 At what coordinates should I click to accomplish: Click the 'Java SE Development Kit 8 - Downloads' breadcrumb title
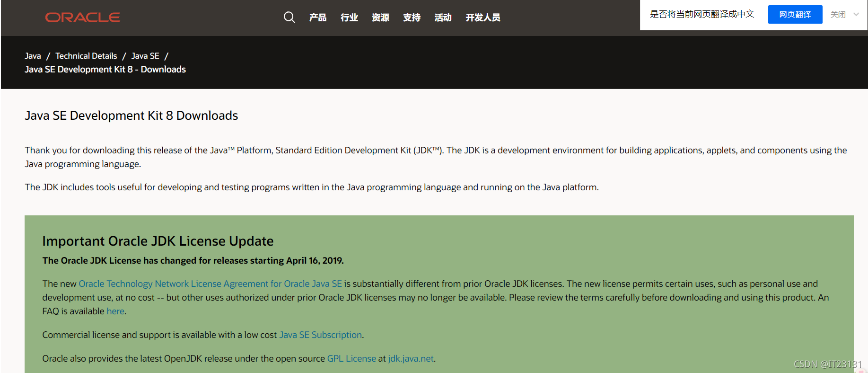(x=105, y=69)
